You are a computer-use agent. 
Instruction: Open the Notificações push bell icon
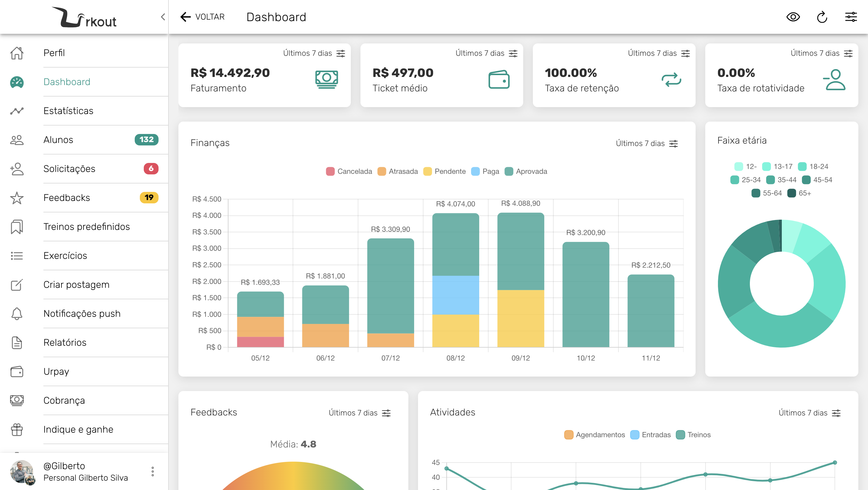pyautogui.click(x=17, y=313)
